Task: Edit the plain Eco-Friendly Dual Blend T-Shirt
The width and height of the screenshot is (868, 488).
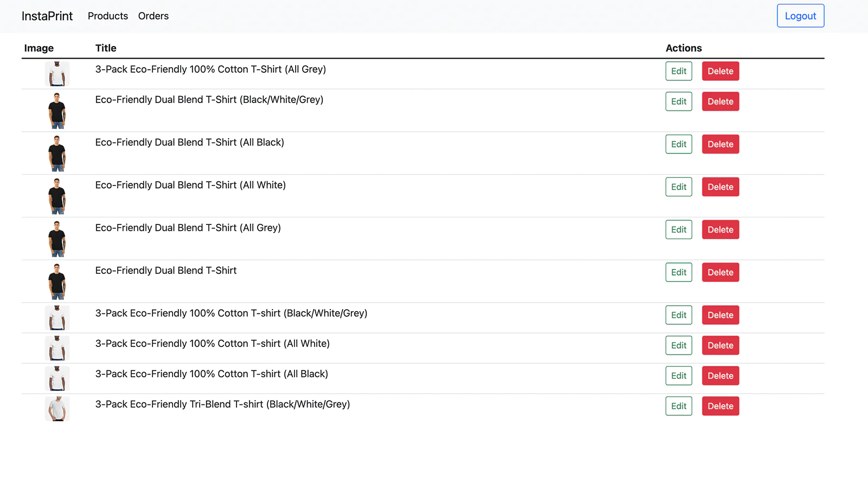Action: pos(679,273)
